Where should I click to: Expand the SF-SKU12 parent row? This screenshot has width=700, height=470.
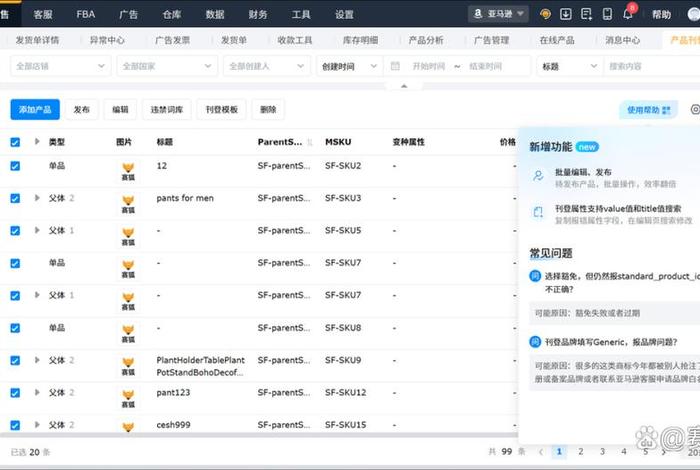click(37, 392)
